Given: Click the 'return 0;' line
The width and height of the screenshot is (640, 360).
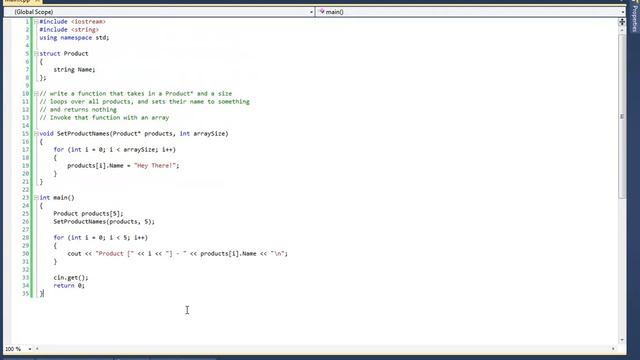Looking at the screenshot, I should (69, 285).
